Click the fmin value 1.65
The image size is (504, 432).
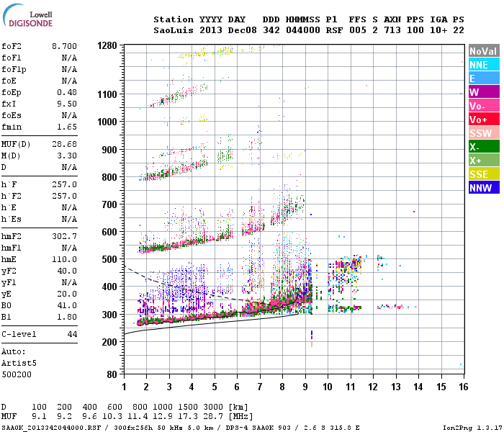67,127
